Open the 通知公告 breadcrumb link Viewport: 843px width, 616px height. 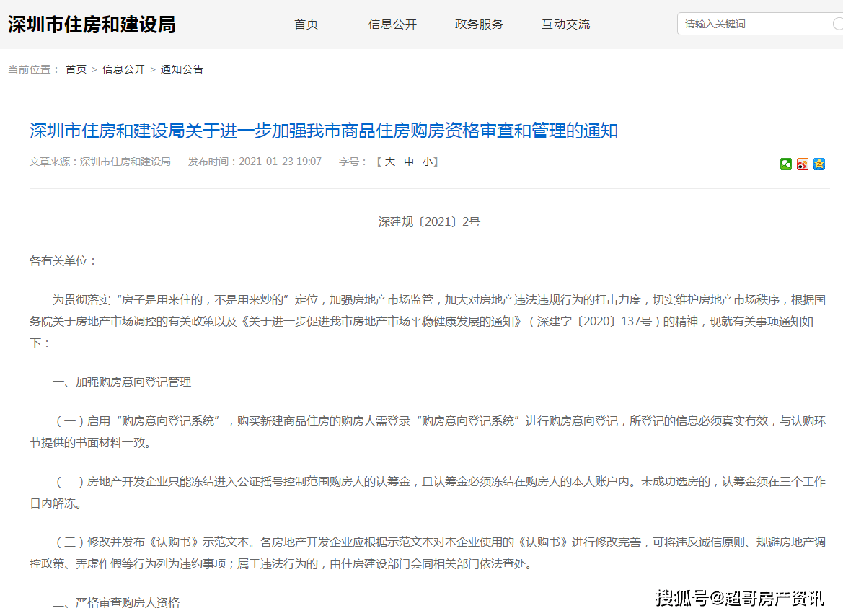pos(182,69)
